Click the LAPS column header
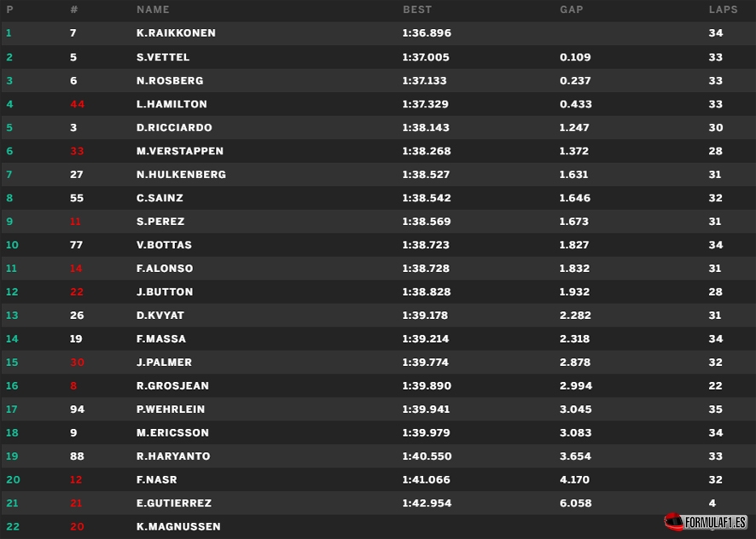 [x=724, y=9]
